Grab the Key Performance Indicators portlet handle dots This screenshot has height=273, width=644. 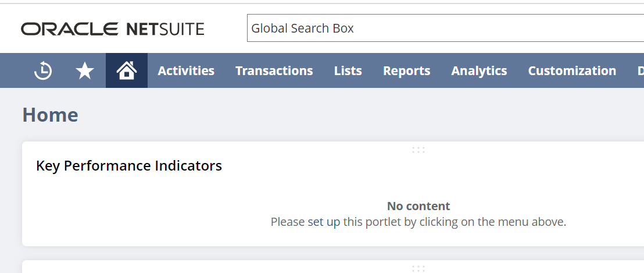[418, 150]
